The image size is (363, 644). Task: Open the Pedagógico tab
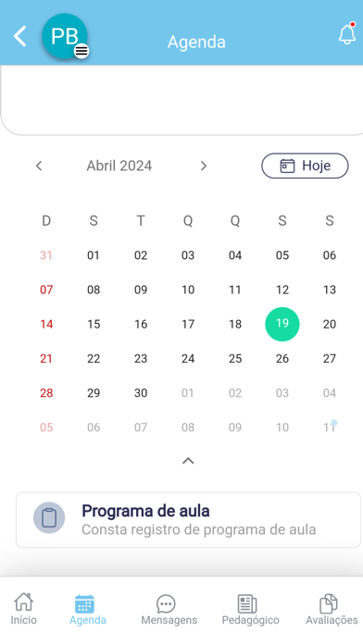click(250, 610)
